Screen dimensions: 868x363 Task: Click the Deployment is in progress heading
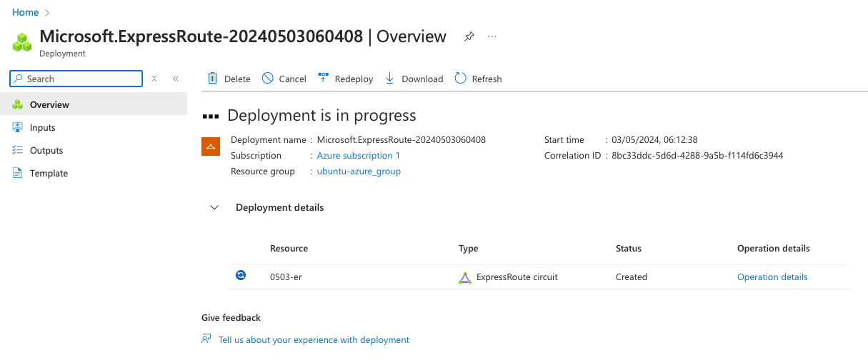click(x=321, y=115)
